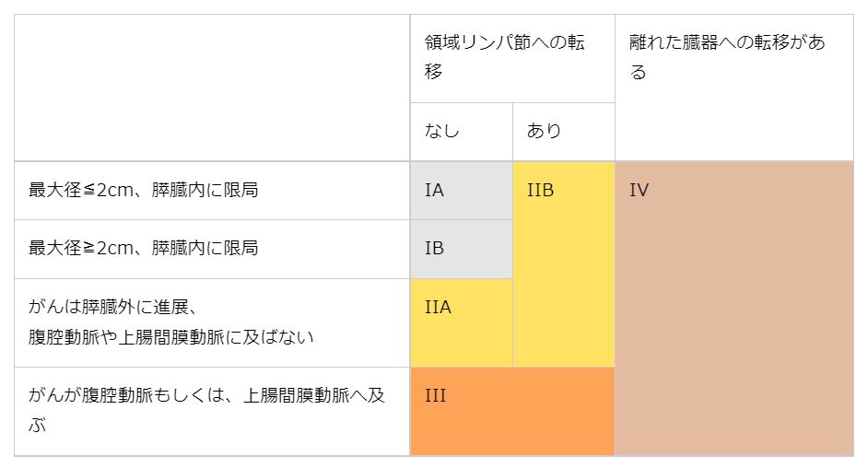The height and width of the screenshot is (468, 868).
Task: Click the IIB text label
Action: [x=540, y=191]
